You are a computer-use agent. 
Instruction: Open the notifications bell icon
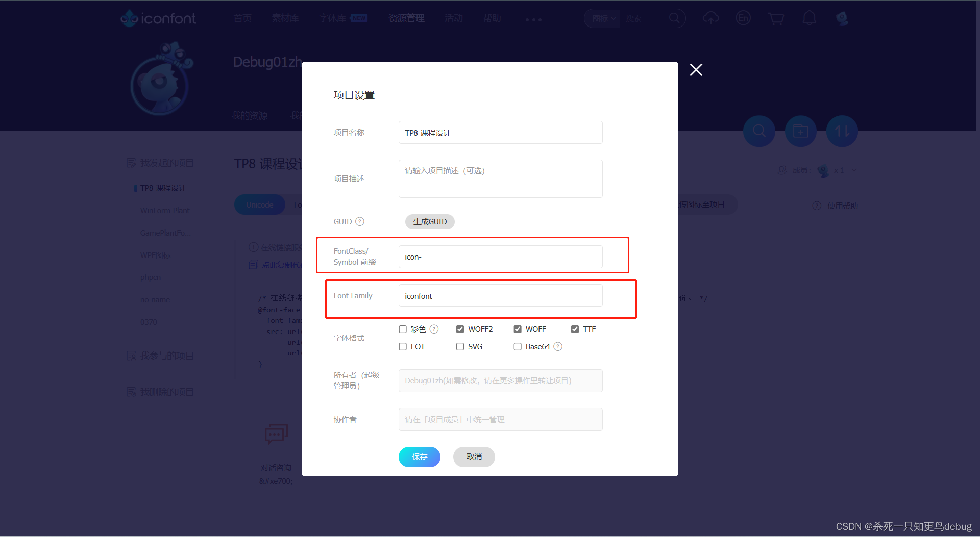click(809, 18)
